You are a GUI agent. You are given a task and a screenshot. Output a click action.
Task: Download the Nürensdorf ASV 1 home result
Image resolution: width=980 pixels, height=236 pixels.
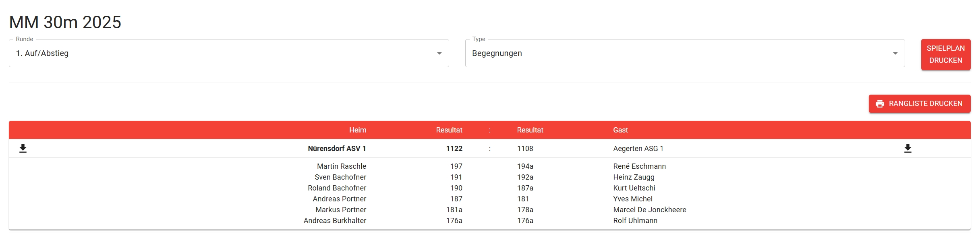[x=23, y=149]
